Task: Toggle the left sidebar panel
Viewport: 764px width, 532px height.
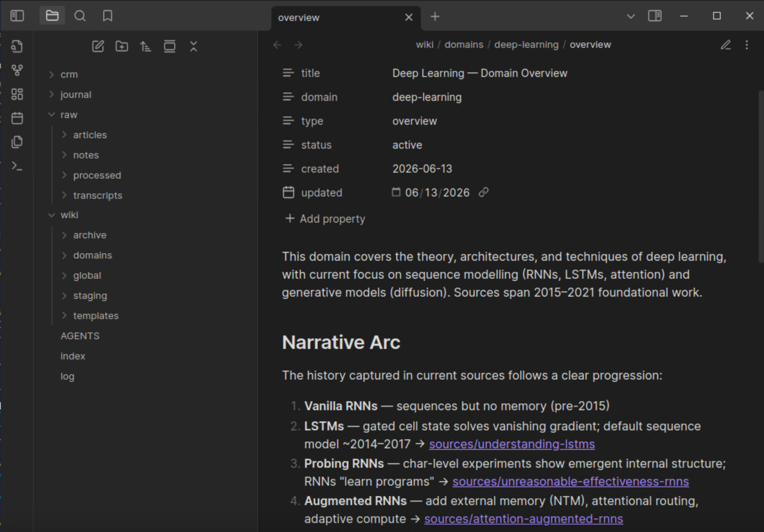Action: [x=17, y=16]
